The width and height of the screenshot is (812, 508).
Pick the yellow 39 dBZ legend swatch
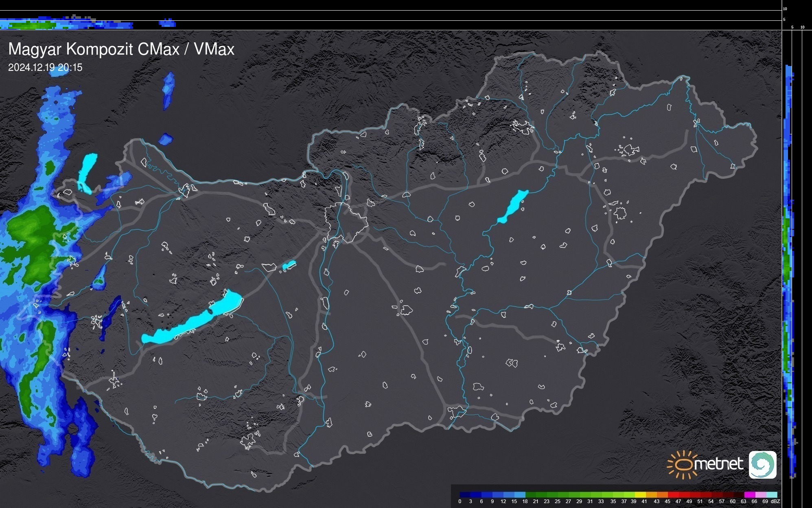coord(639,495)
